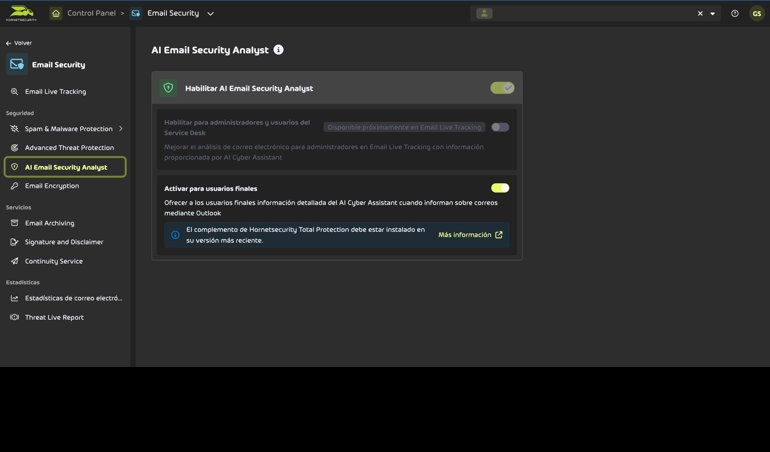Click the email statistics chart icon
Image resolution: width=770 pixels, height=452 pixels.
pos(14,298)
